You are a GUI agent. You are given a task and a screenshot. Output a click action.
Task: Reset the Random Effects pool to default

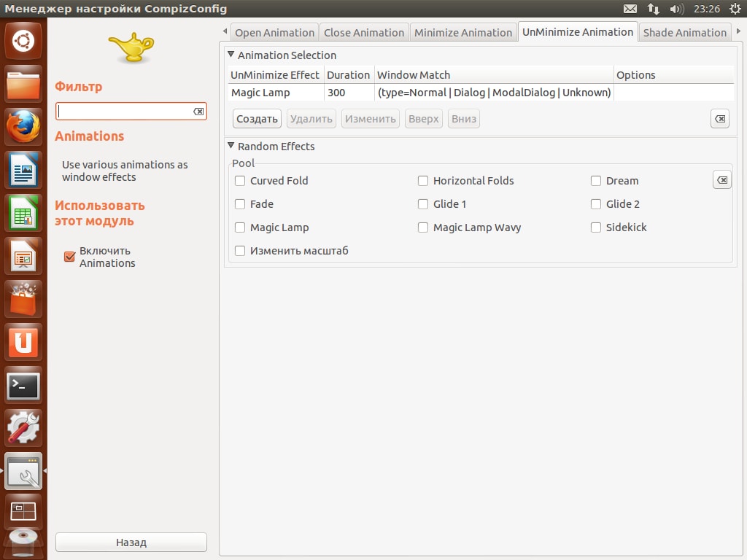tap(722, 180)
